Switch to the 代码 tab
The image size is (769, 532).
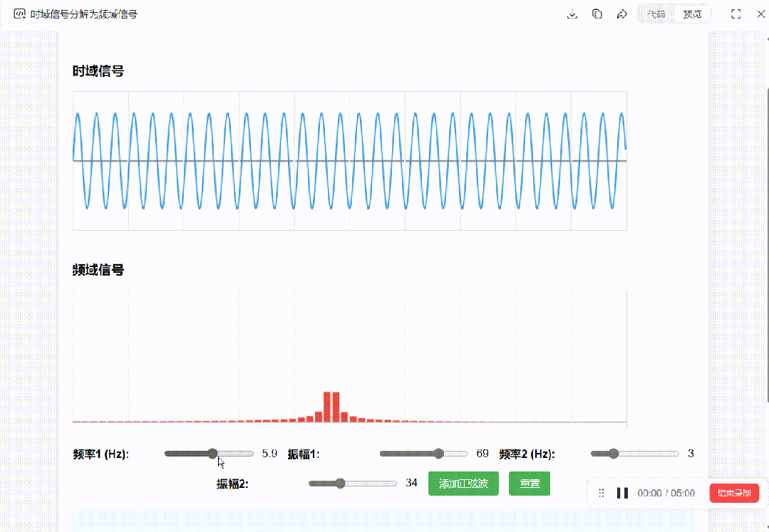[656, 14]
